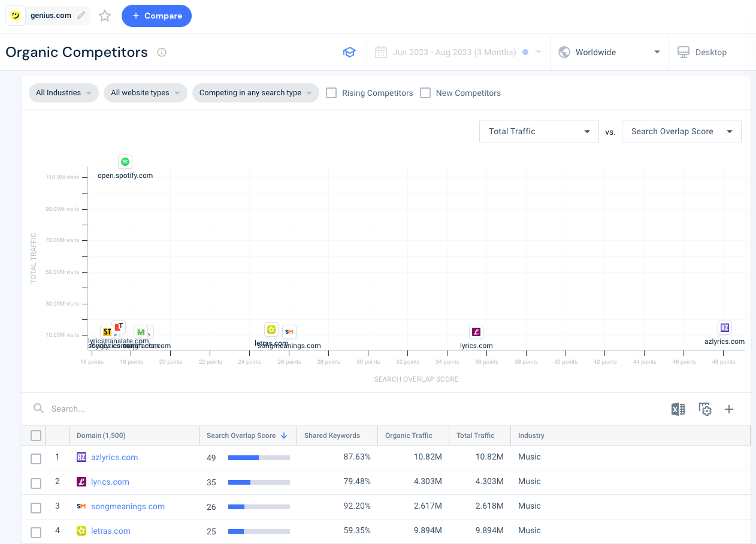
Task: Open the songmeanings.com domain link
Action: coord(128,506)
